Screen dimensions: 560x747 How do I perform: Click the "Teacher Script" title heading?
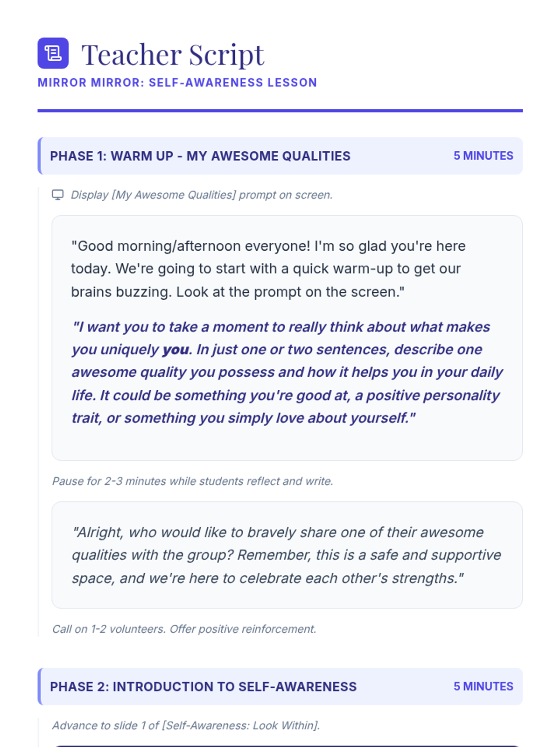coord(173,54)
